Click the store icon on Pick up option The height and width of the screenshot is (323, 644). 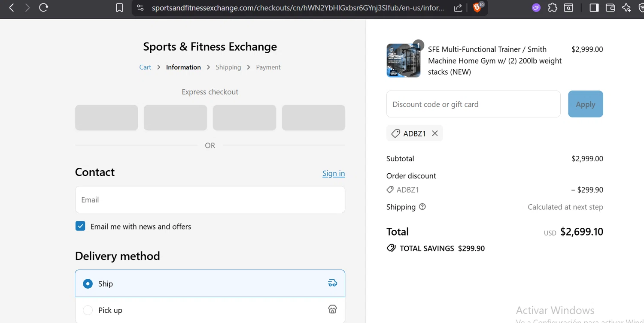[333, 309]
